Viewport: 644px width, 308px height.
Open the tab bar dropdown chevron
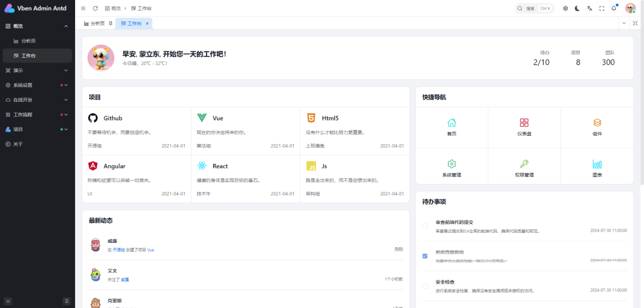[x=624, y=23]
